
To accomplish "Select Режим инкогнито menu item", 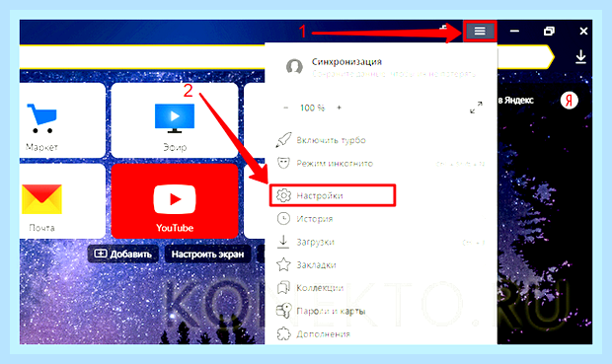I will pyautogui.click(x=381, y=163).
